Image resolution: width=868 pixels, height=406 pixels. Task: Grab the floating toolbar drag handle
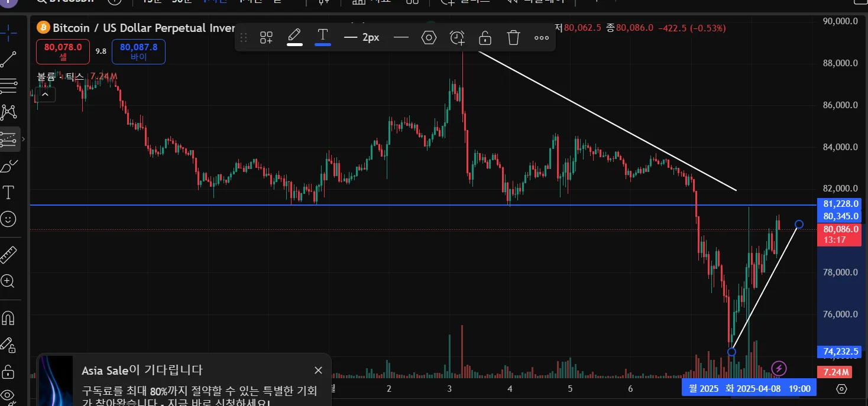(244, 38)
